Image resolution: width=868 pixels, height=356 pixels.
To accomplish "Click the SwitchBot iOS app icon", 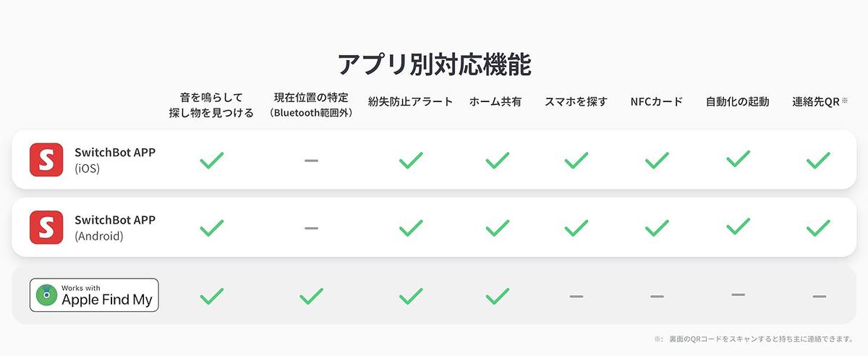I will click(x=46, y=160).
